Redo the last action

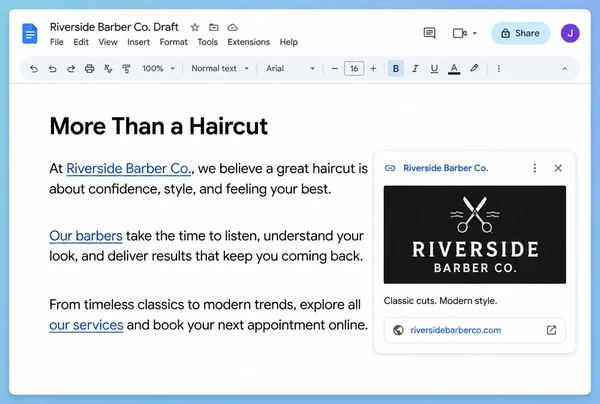coord(71,69)
